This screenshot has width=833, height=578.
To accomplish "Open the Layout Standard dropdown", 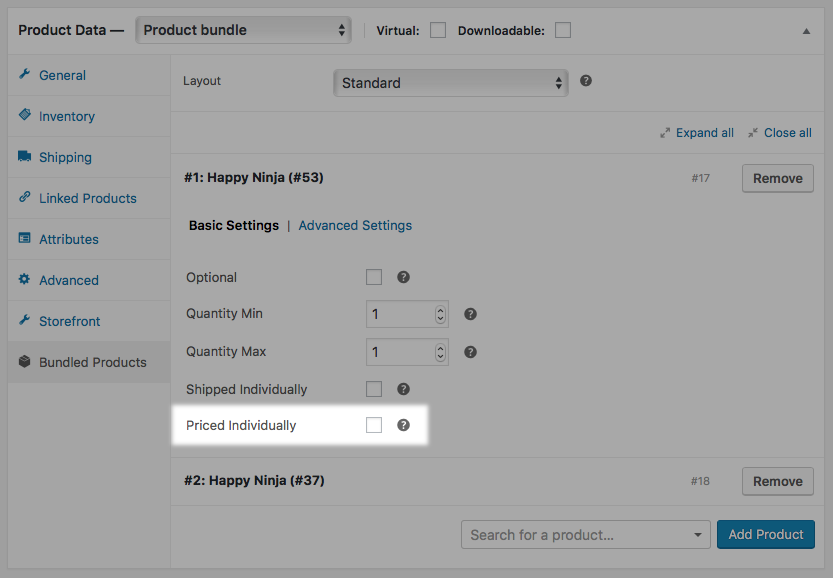I will click(451, 83).
